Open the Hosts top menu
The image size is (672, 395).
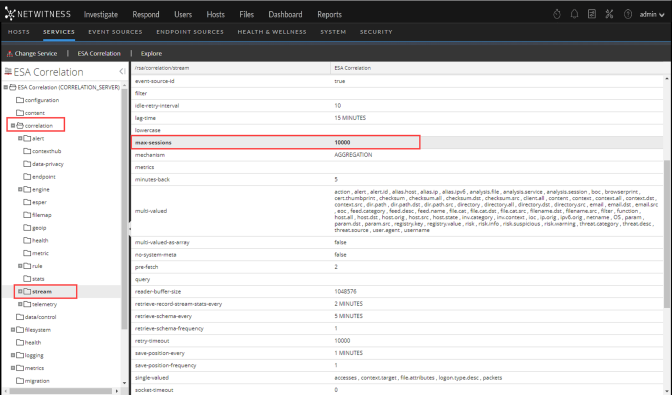216,14
